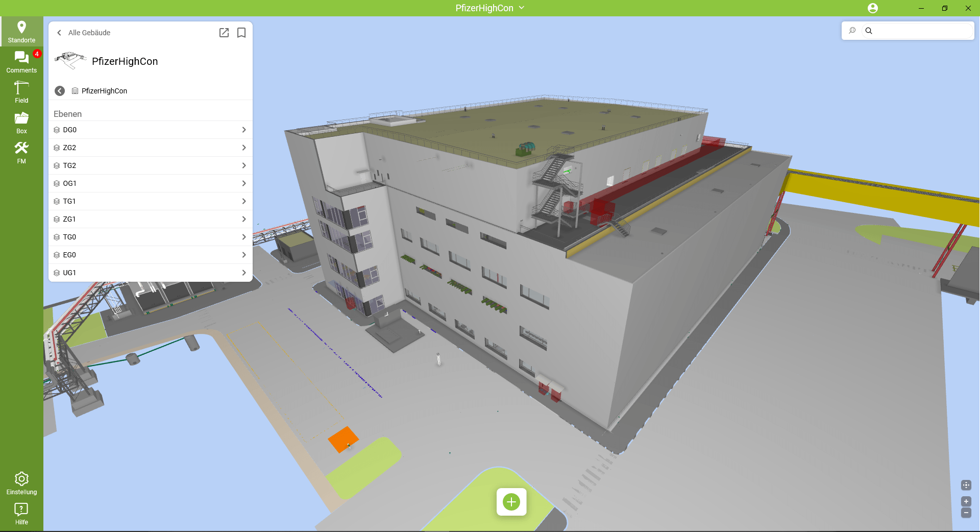Screen dimensions: 980x532
Task: Open the Field tool in the sidebar
Action: pyautogui.click(x=21, y=92)
